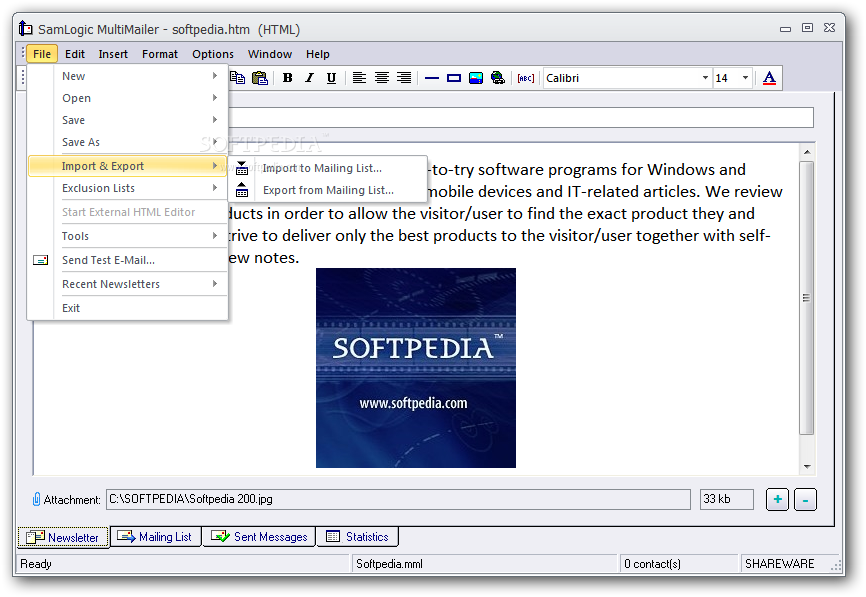Click the editor scrollbar down arrow

807,467
